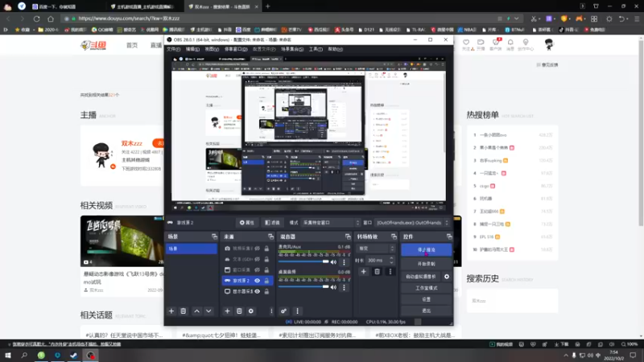Open three-dot menu in 混音器 panel footer
Screen dimensions: 644x362
(x=297, y=311)
